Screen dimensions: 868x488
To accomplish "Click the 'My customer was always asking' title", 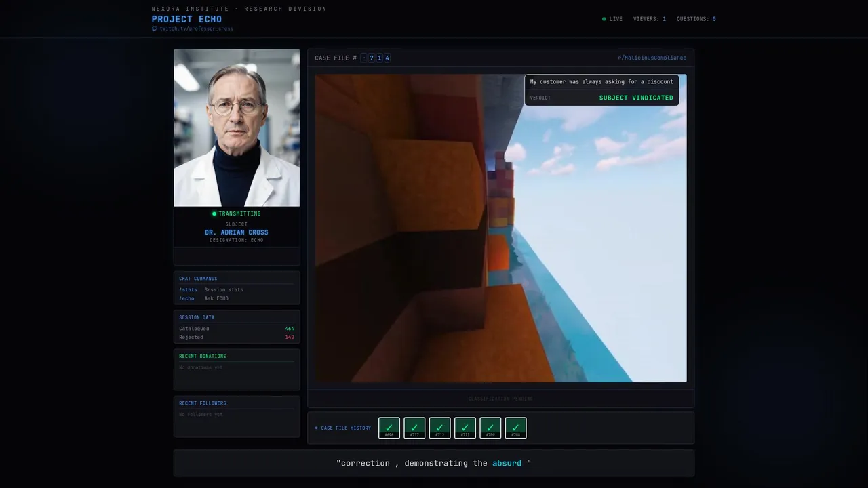I will point(601,81).
